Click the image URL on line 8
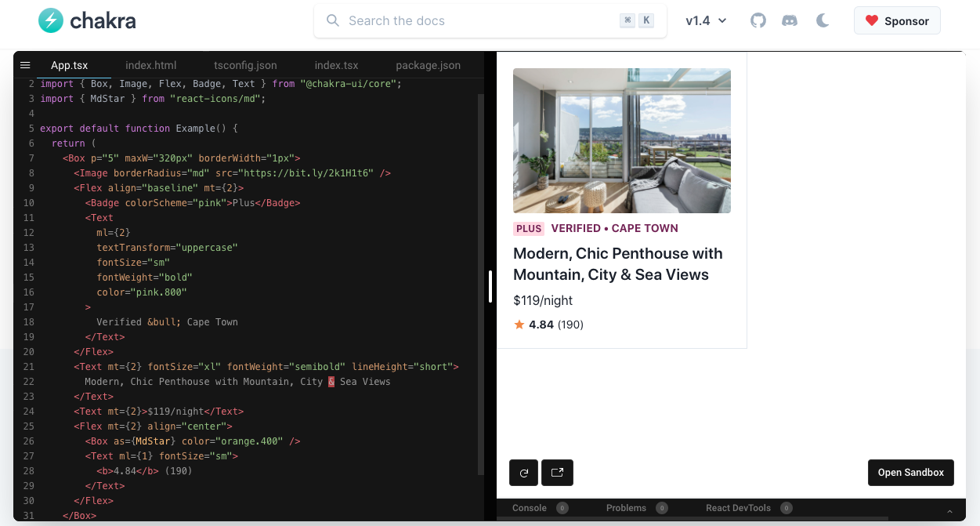This screenshot has height=526, width=980. [x=306, y=173]
